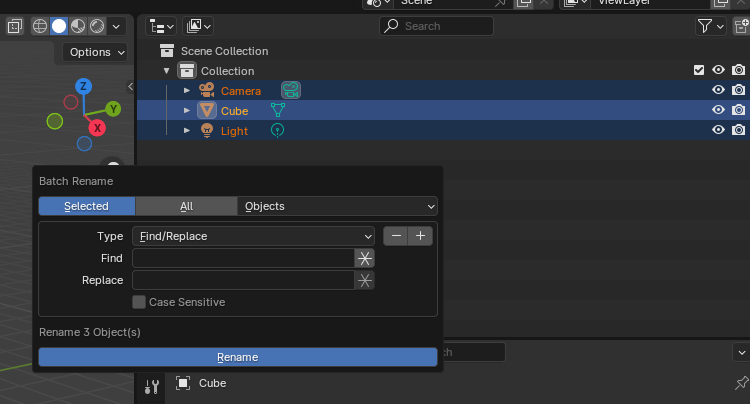Select Camera in outliner
Screen dimensions: 750x404
click(x=241, y=91)
